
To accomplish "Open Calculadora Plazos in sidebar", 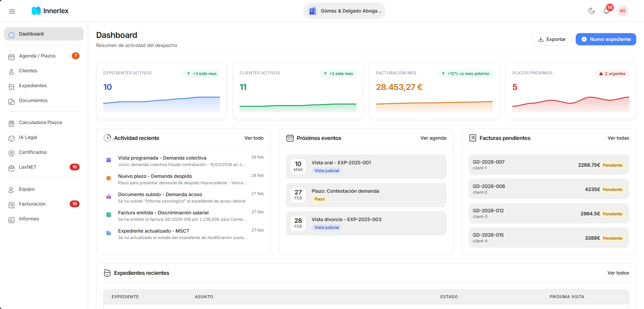I will 44,122.
